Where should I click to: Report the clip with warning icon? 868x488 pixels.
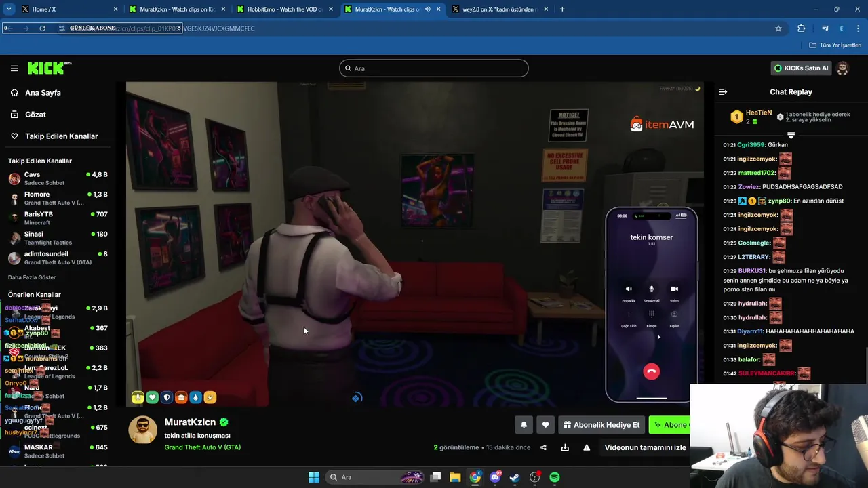[587, 447]
